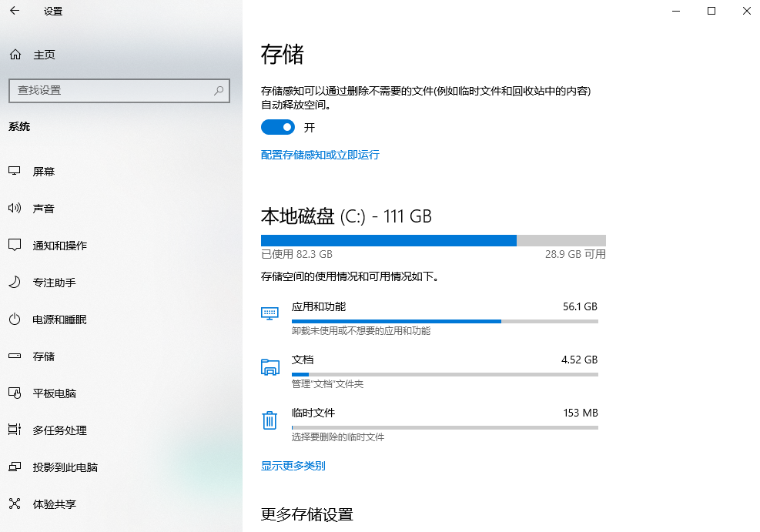Viewport: 760px width, 532px height.
Task: Open 文档 storage category
Action: 430,372
